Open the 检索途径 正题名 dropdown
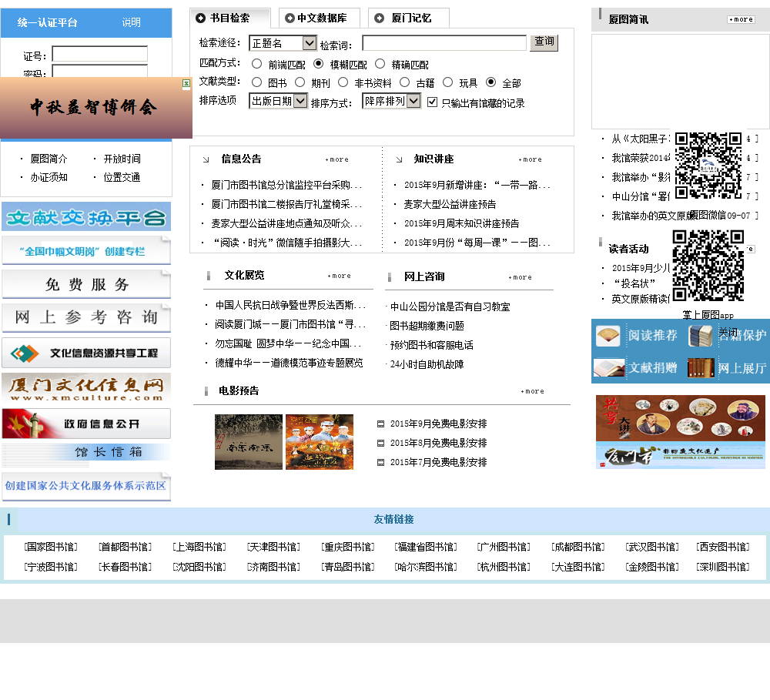The height and width of the screenshot is (700, 770). [283, 43]
